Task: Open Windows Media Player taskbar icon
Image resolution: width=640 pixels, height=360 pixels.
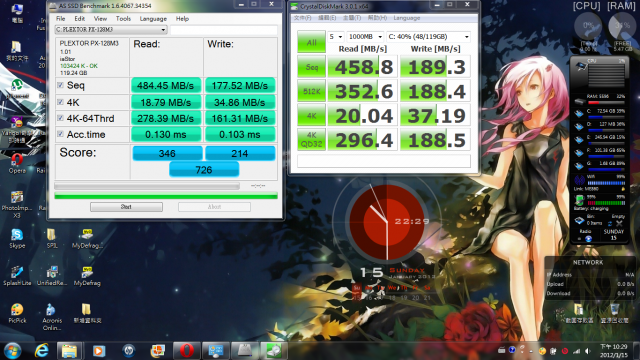Action: point(99,351)
